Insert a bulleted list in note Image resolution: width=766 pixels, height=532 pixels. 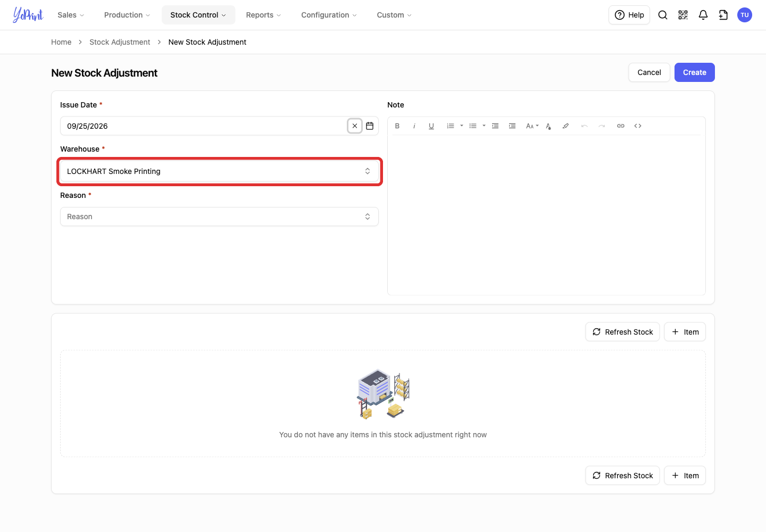pyautogui.click(x=473, y=126)
